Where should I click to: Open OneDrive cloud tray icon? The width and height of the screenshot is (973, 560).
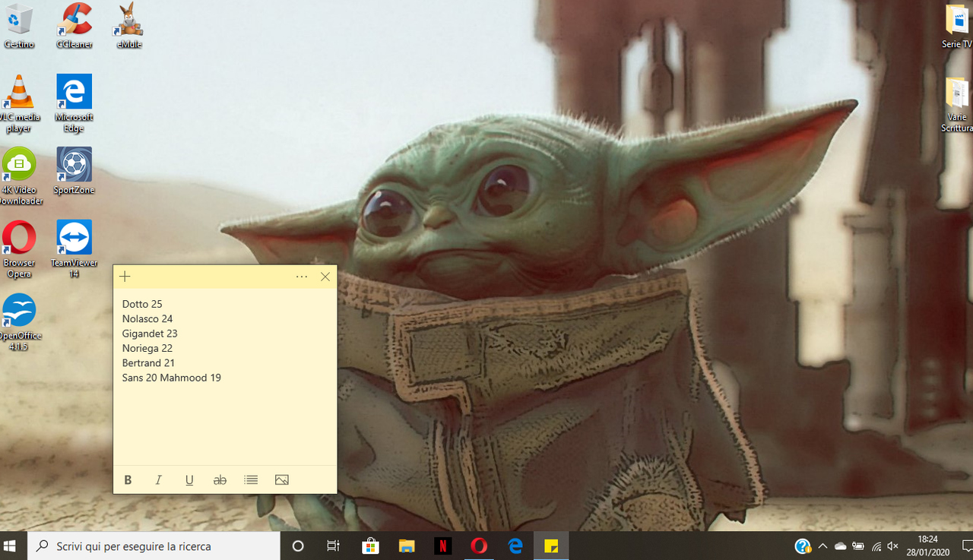(x=841, y=546)
